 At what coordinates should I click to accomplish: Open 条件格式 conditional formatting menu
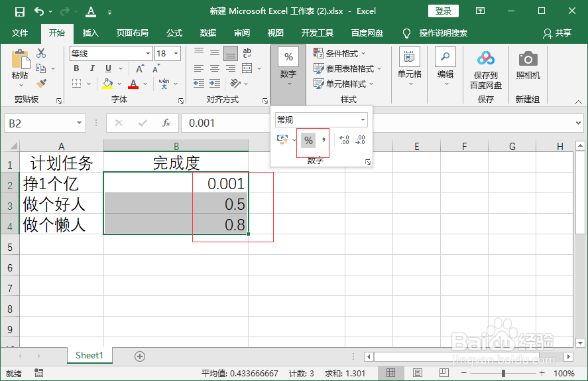pyautogui.click(x=339, y=53)
